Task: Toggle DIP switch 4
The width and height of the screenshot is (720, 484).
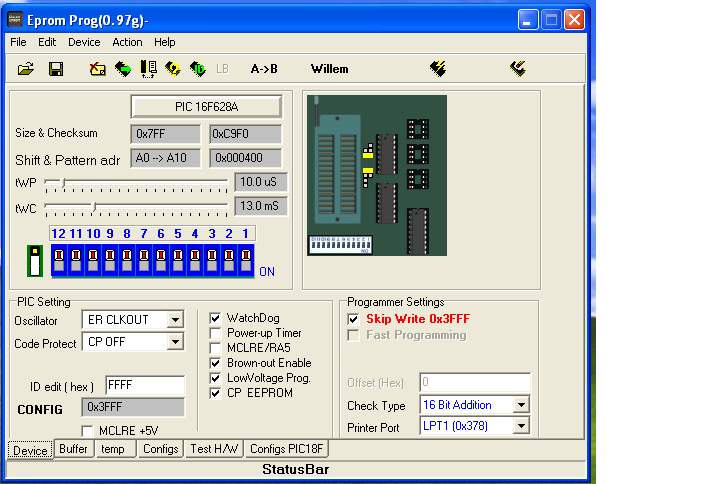Action: (195, 260)
